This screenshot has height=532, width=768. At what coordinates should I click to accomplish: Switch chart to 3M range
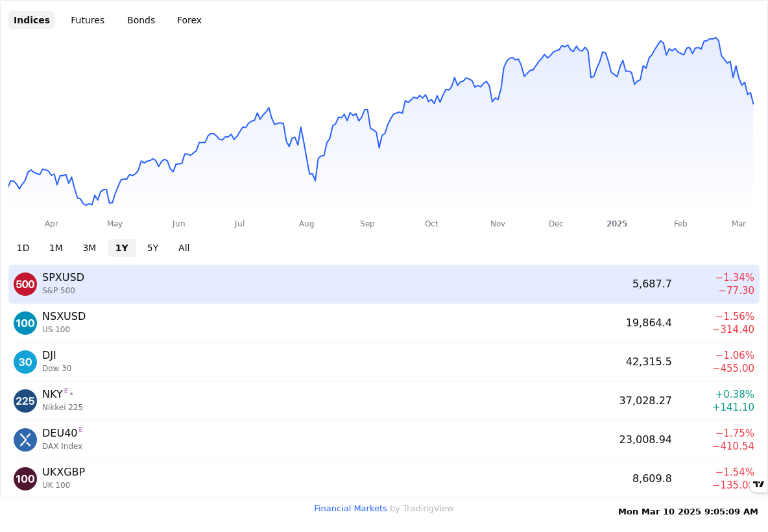(x=89, y=248)
